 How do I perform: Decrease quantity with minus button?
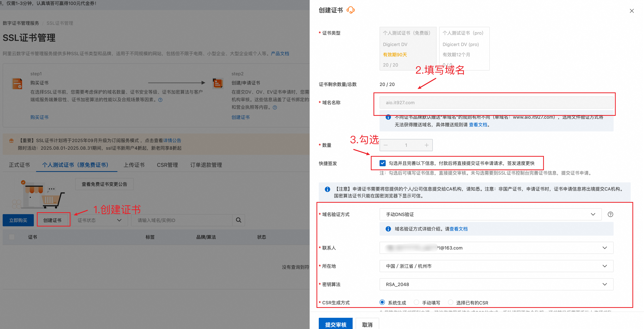[x=385, y=145]
